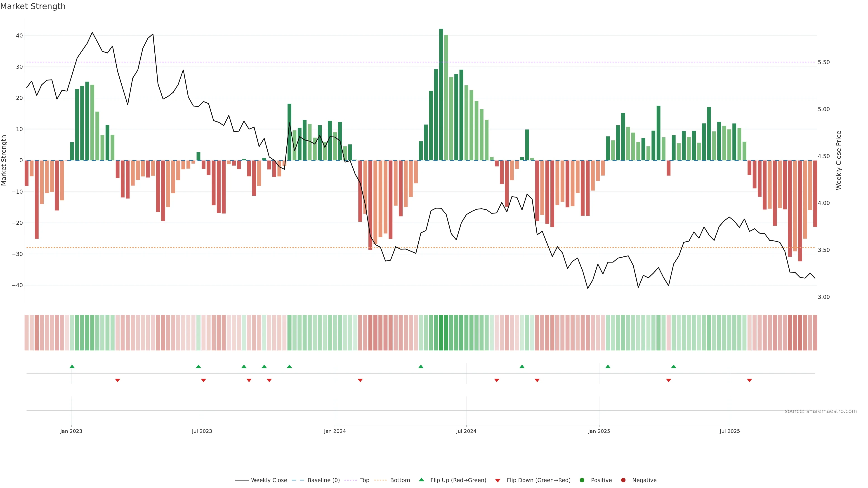Click the first green flip-up triangle near Jan 2023
This screenshot has height=488, width=868.
click(x=72, y=366)
